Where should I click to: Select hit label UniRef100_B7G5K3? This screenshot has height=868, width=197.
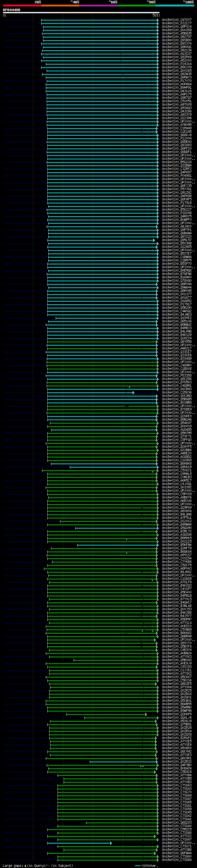(177, 382)
